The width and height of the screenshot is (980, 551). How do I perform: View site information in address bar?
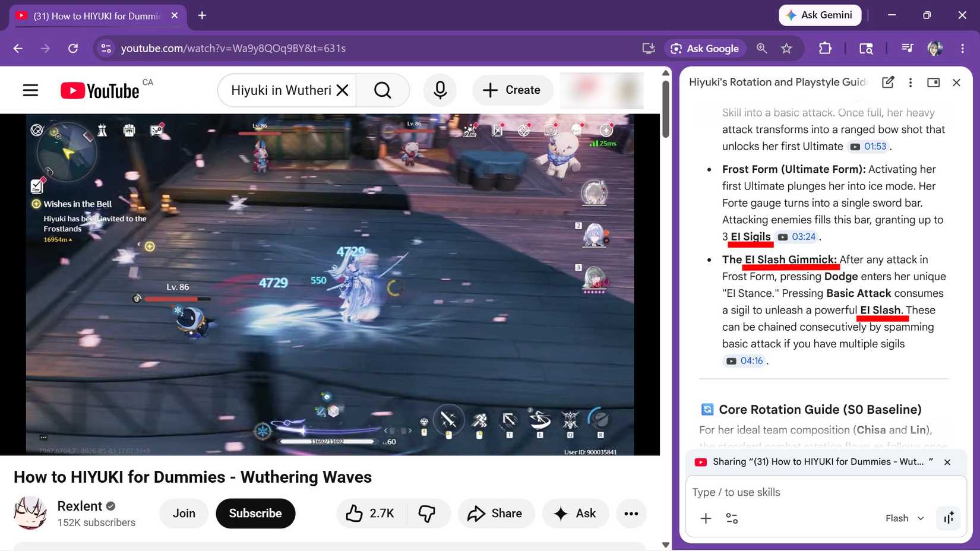point(106,49)
